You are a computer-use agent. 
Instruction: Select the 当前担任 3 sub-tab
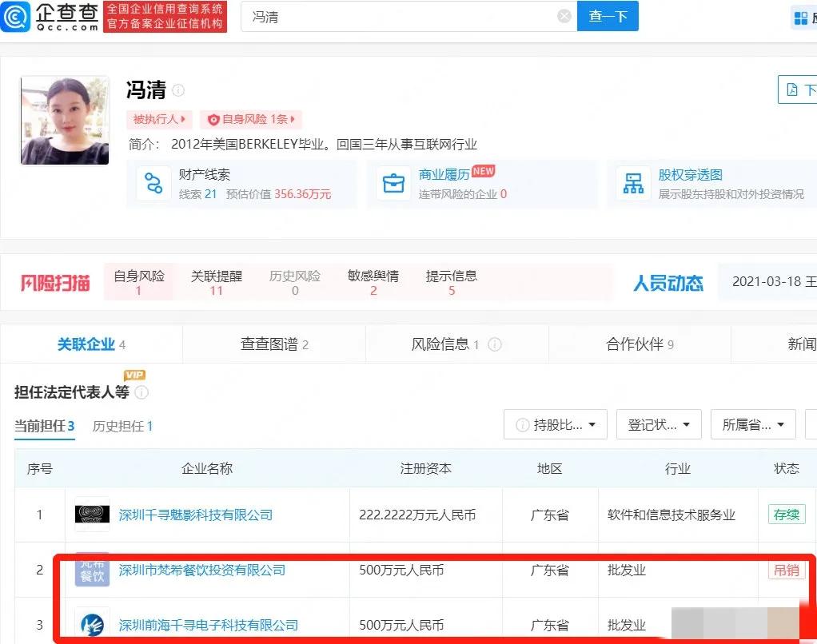(44, 427)
